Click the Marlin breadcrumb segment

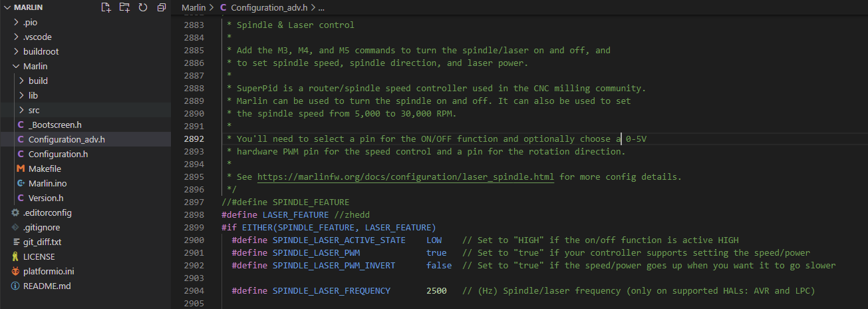pos(194,8)
